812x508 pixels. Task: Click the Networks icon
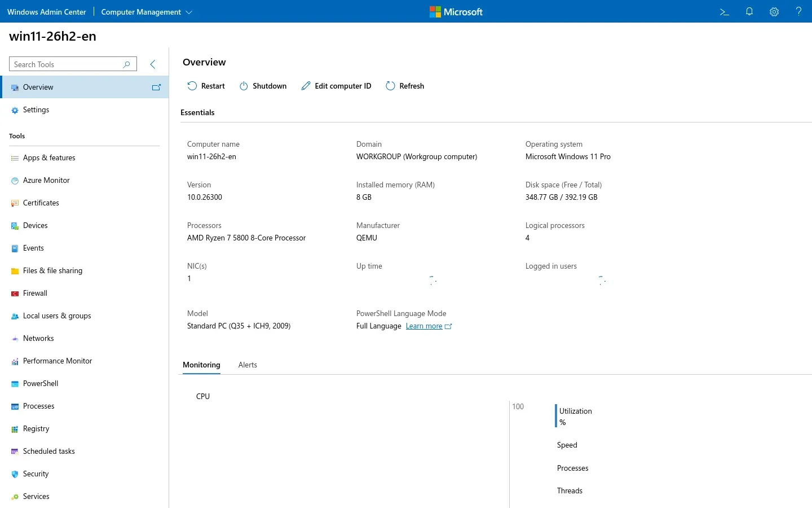15,339
